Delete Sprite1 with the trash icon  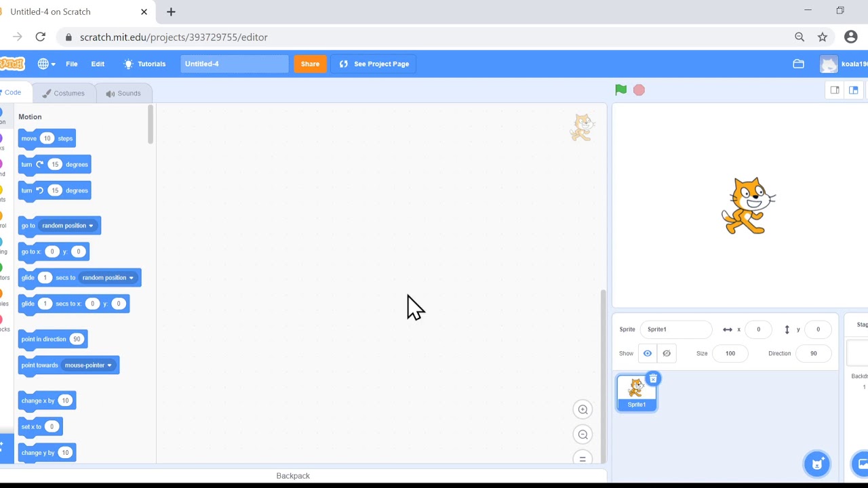coord(652,379)
